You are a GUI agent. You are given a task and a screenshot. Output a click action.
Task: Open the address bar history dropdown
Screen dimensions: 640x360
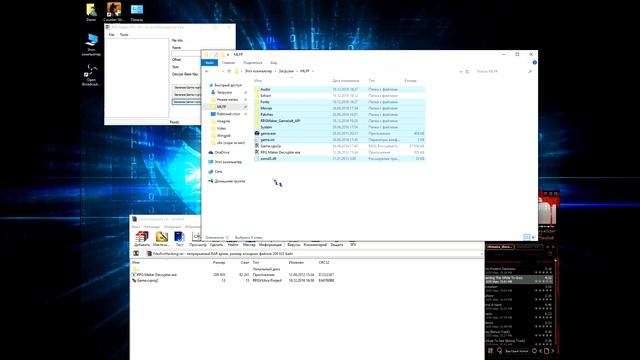pyautogui.click(x=461, y=71)
